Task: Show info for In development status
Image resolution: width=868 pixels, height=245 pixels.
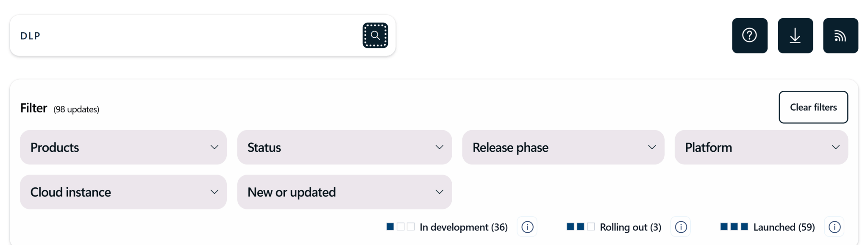Action: click(x=527, y=227)
